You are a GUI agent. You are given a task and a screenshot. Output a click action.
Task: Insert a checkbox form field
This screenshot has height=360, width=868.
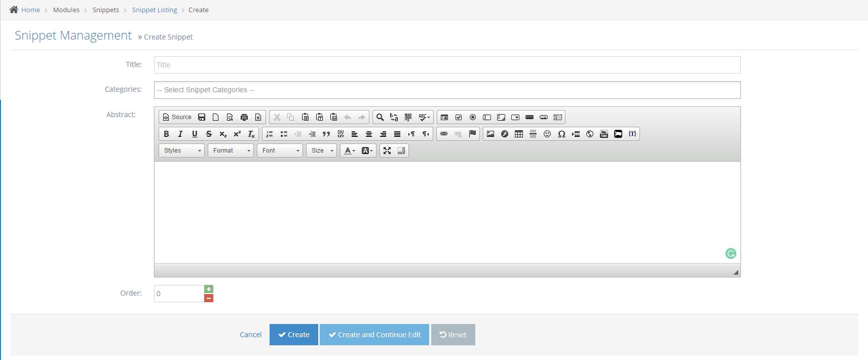pos(459,117)
